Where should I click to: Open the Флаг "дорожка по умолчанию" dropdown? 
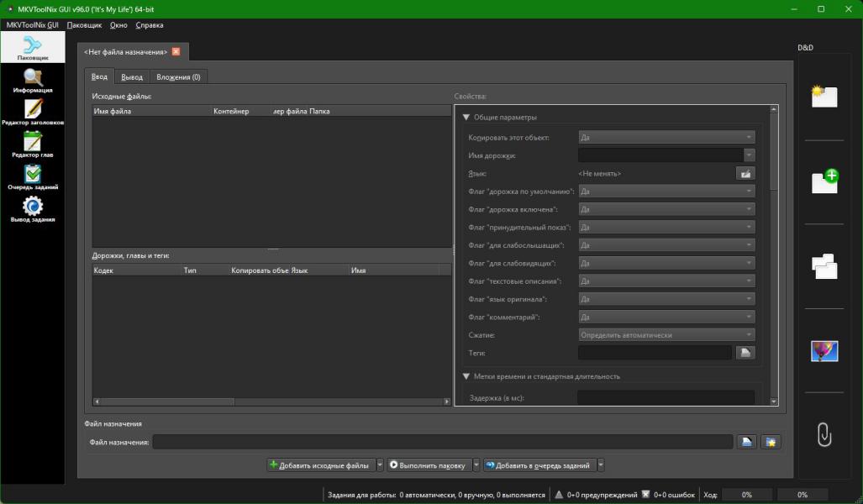(x=666, y=192)
